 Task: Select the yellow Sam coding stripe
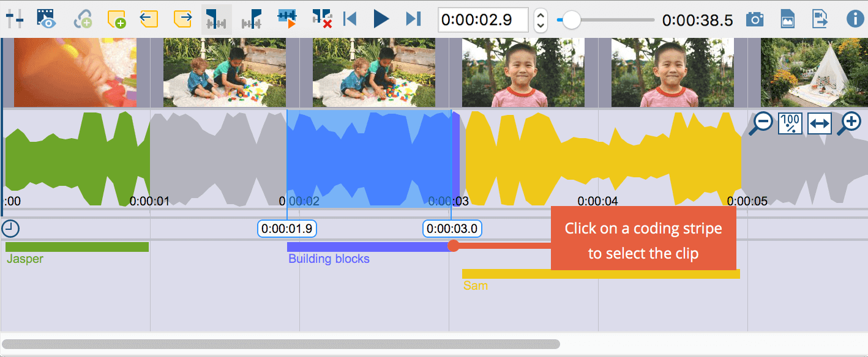601,274
